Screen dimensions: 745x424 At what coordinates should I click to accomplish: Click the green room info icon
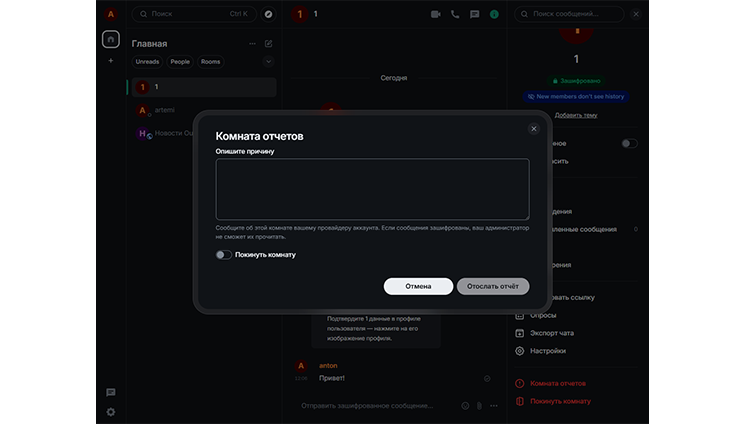tap(494, 14)
